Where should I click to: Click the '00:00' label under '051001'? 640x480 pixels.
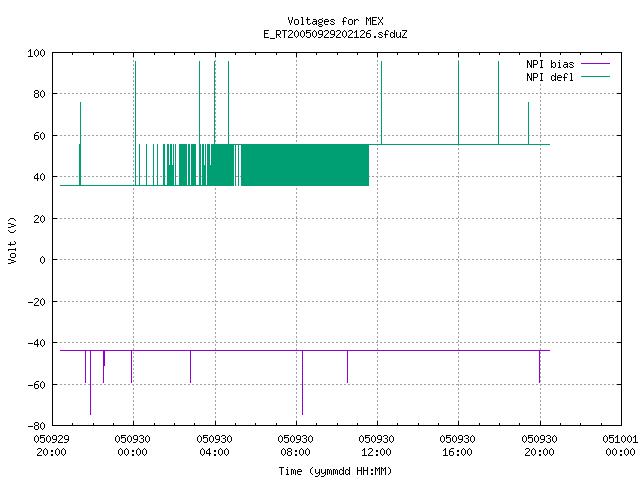tap(620, 452)
